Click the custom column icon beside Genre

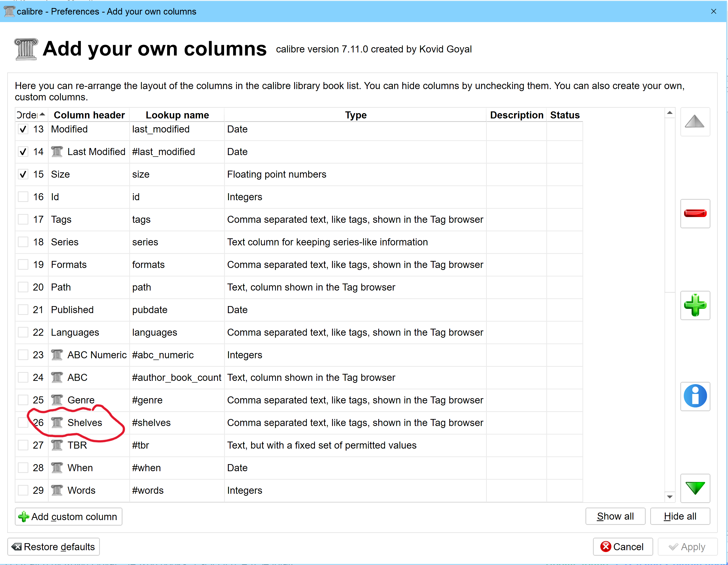[x=57, y=400]
